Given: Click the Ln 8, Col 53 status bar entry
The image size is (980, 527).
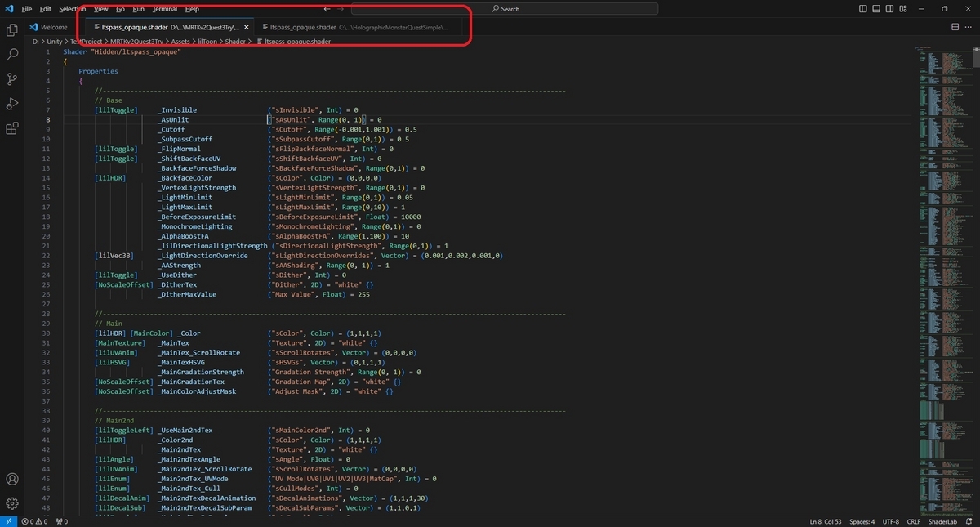Looking at the screenshot, I should 827,521.
